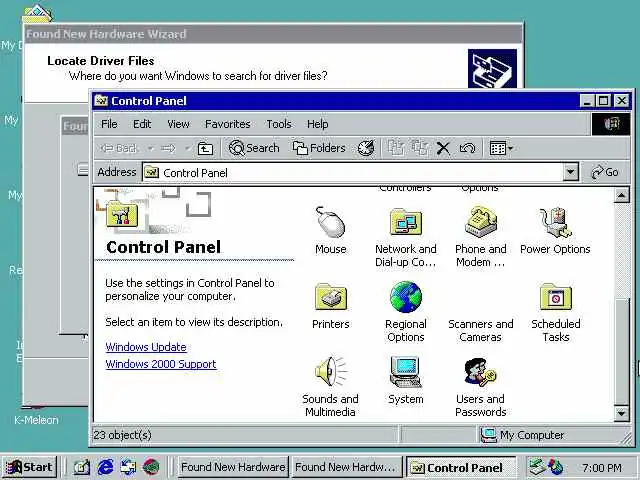Screen dimensions: 640x480
Task: Select Scanners and Cameras item
Action: (x=480, y=330)
